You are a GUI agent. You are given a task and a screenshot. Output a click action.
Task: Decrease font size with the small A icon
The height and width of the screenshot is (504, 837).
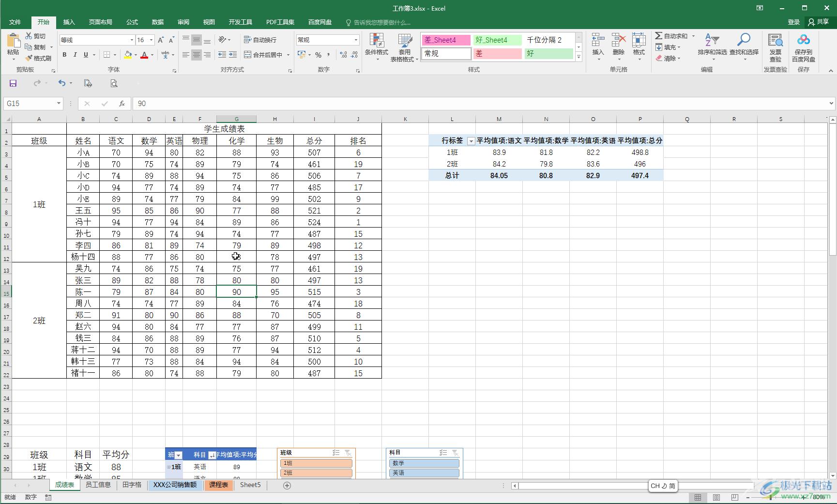tap(172, 40)
